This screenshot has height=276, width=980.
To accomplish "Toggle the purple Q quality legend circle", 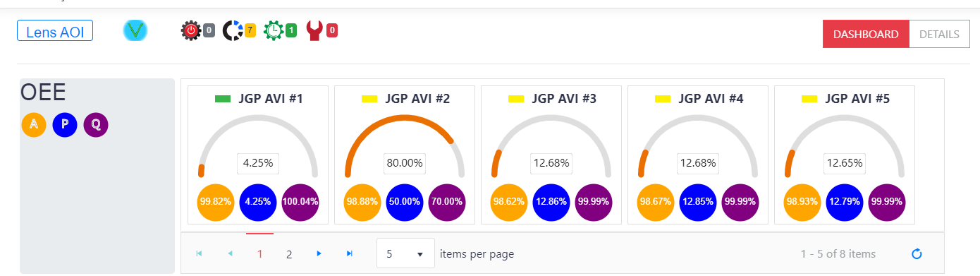I will click(96, 125).
